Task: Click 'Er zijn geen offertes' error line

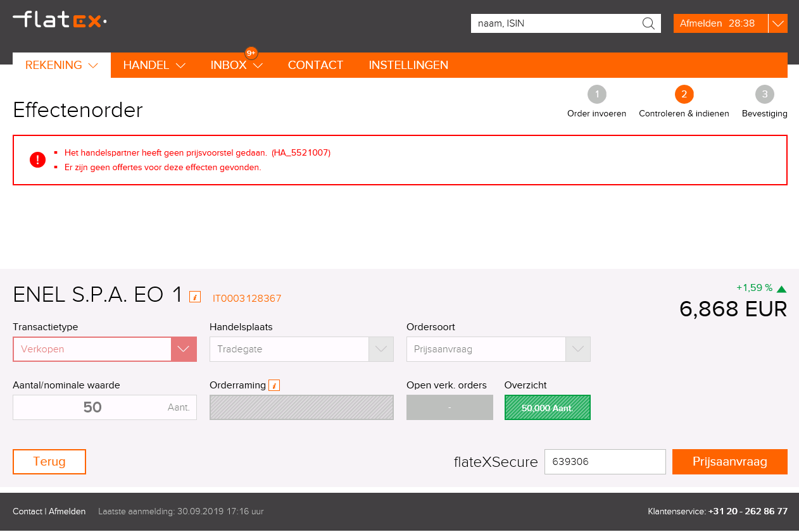Action: click(163, 168)
